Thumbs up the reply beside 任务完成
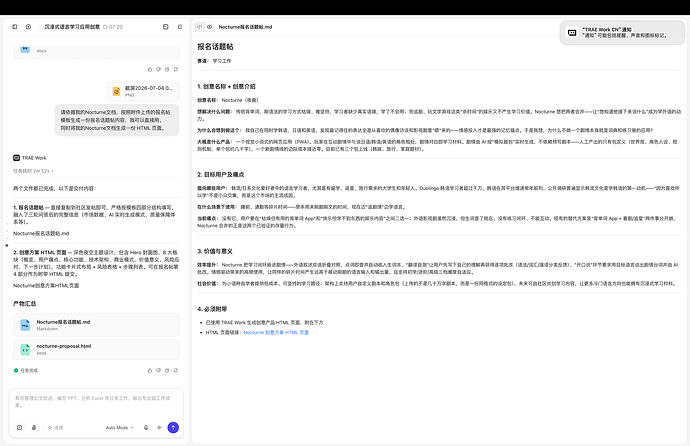 click(x=150, y=370)
